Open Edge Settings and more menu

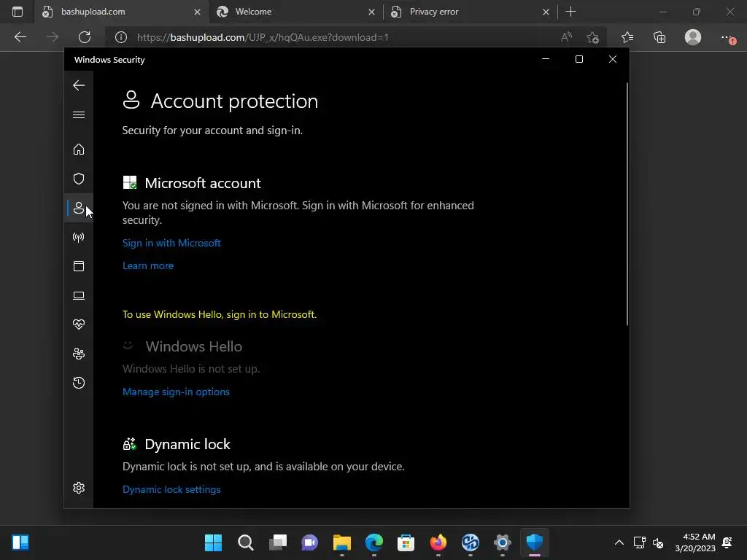tap(727, 37)
